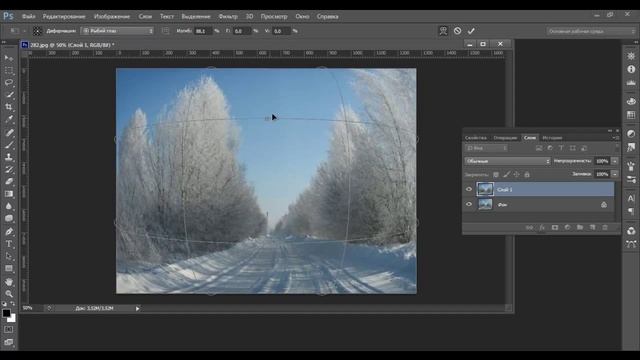Open the Файл menu
The height and width of the screenshot is (360, 640).
point(29,16)
